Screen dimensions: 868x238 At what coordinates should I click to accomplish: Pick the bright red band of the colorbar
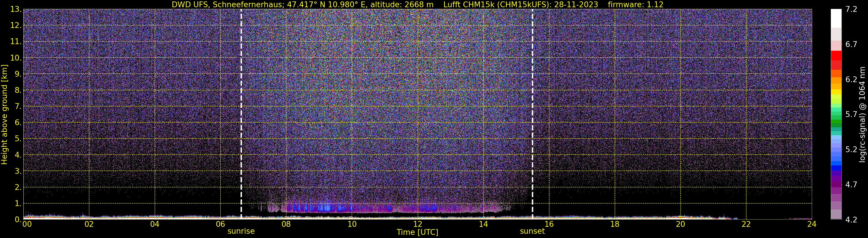[x=836, y=56]
